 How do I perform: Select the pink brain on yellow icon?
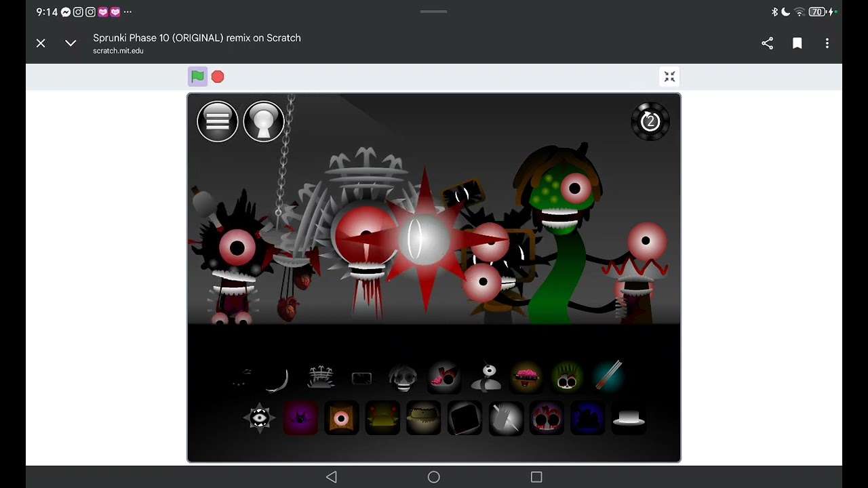click(526, 378)
